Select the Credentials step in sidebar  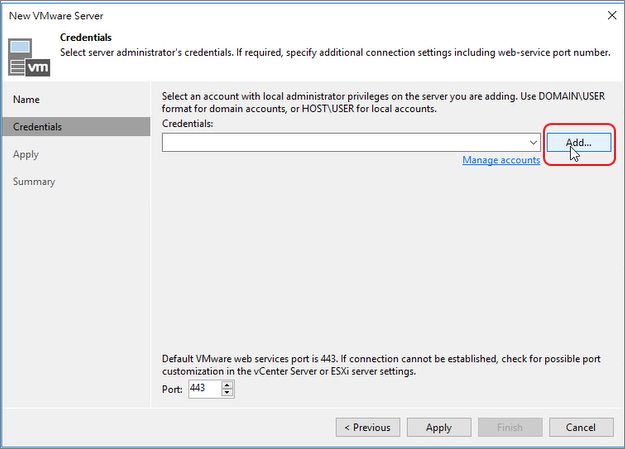click(37, 127)
